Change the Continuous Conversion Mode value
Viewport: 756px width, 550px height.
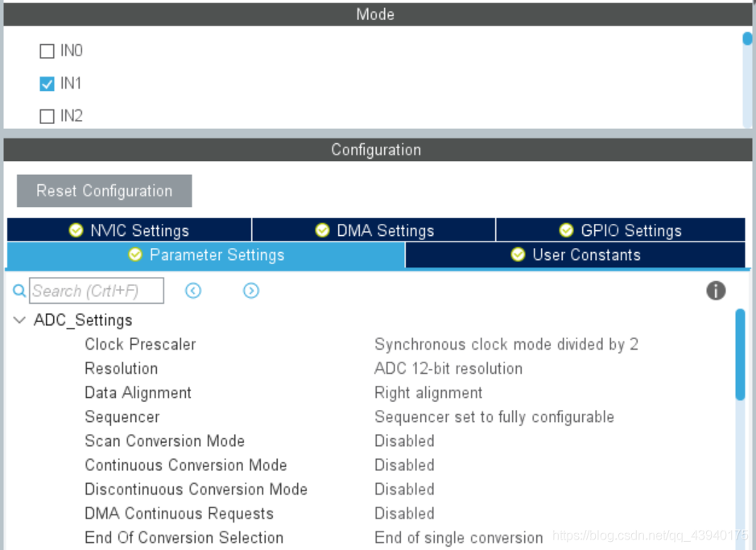pos(404,465)
